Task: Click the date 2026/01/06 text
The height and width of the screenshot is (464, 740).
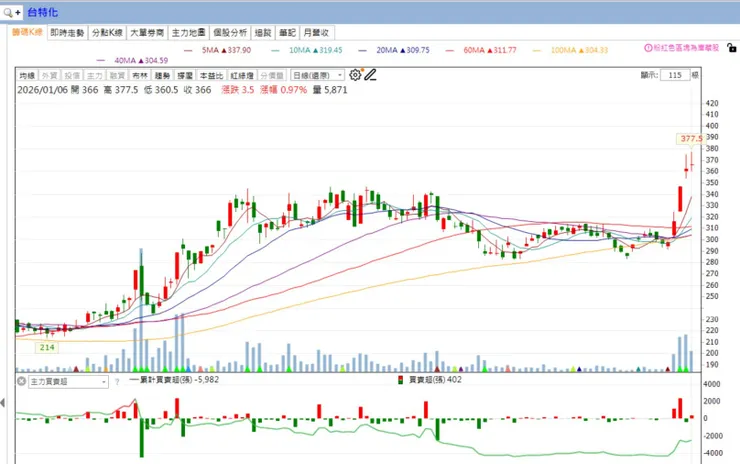Action: (42, 90)
